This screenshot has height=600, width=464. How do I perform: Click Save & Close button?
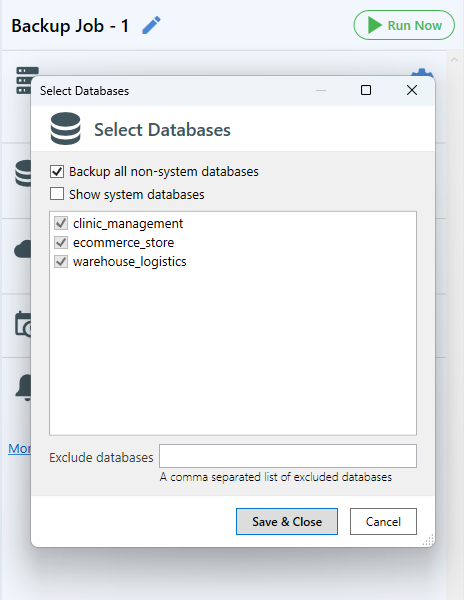(287, 522)
